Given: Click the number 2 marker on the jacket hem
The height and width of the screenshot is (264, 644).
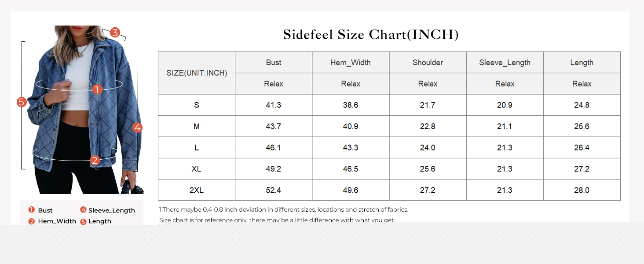Looking at the screenshot, I should coord(95,161).
